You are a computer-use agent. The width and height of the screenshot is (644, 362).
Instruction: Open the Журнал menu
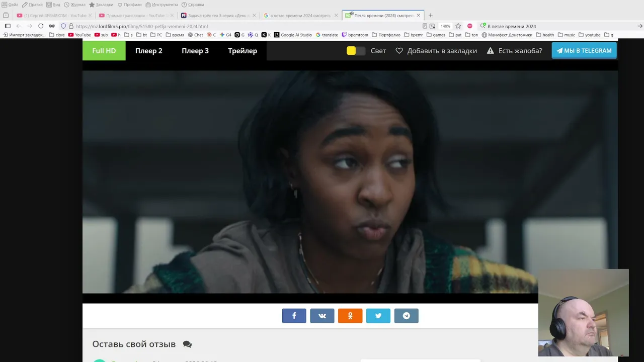pyautogui.click(x=75, y=5)
